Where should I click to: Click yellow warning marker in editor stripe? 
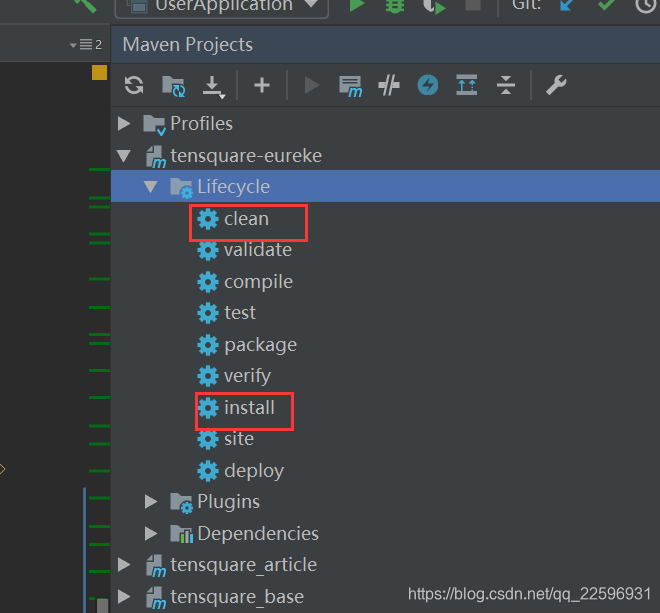[x=99, y=72]
